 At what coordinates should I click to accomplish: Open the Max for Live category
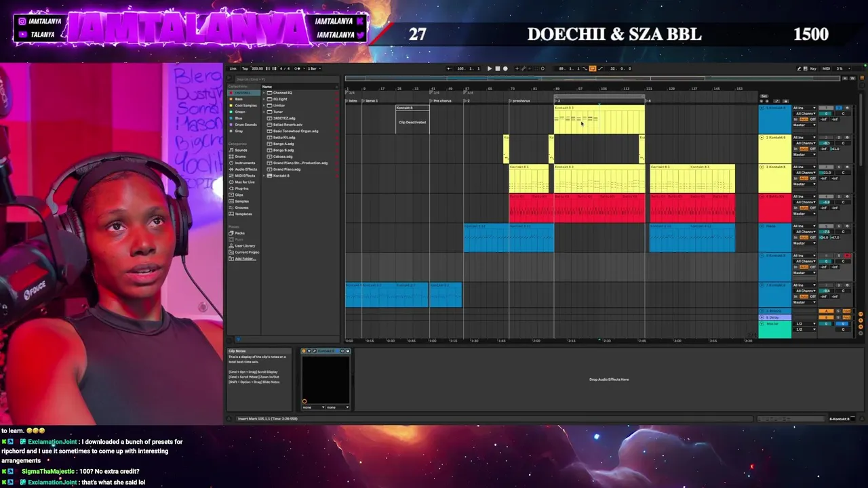tap(245, 182)
